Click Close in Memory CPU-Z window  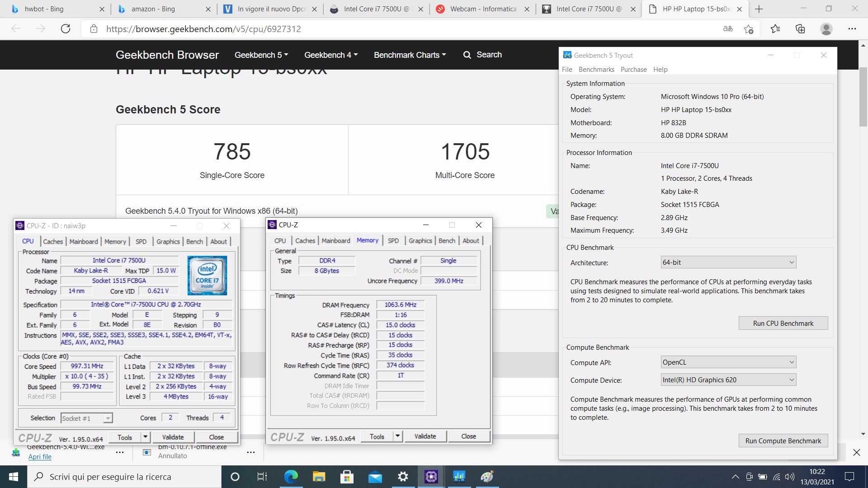[468, 436]
